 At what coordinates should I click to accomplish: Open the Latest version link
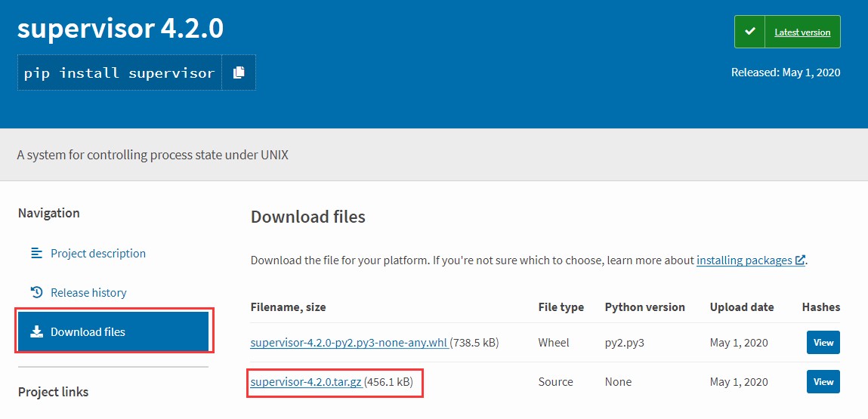(802, 32)
